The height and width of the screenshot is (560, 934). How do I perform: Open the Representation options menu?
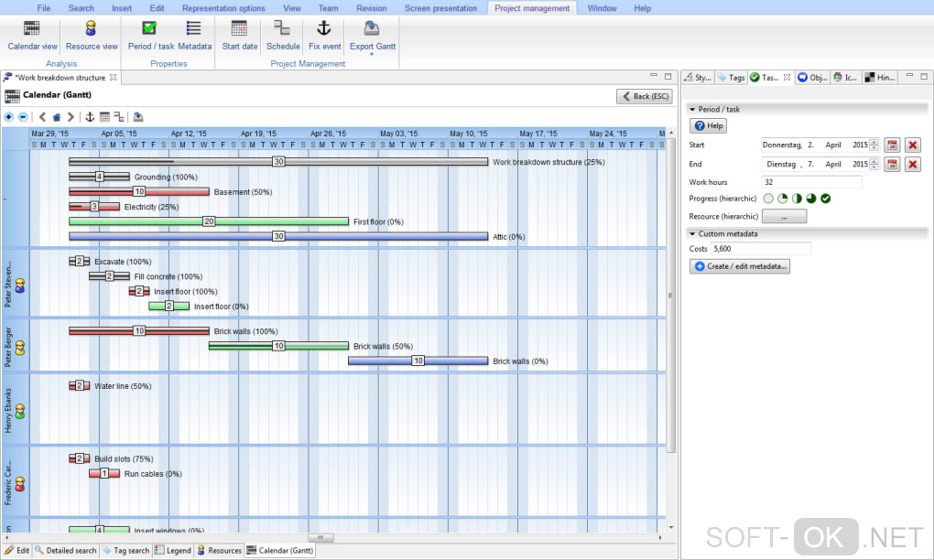[x=223, y=8]
